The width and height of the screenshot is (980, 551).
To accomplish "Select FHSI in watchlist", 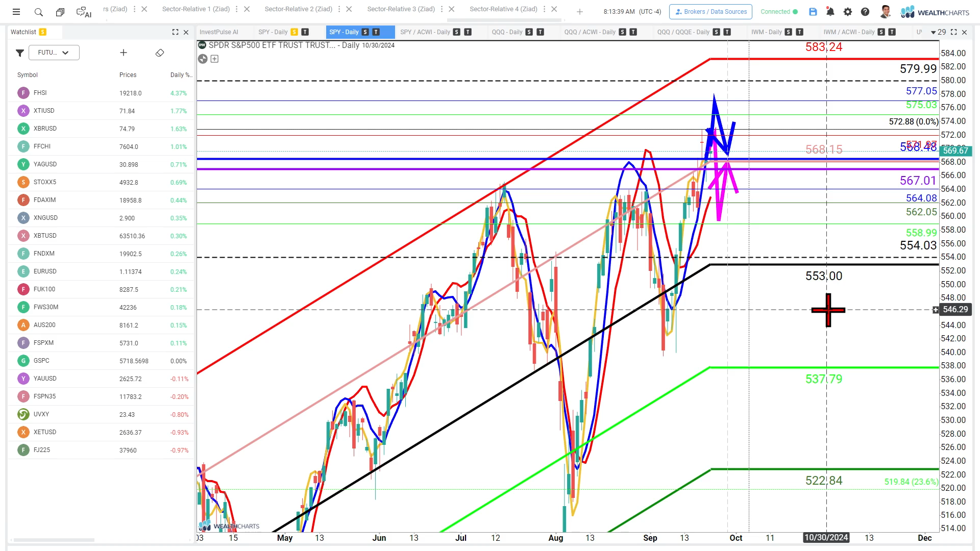I will (x=101, y=93).
